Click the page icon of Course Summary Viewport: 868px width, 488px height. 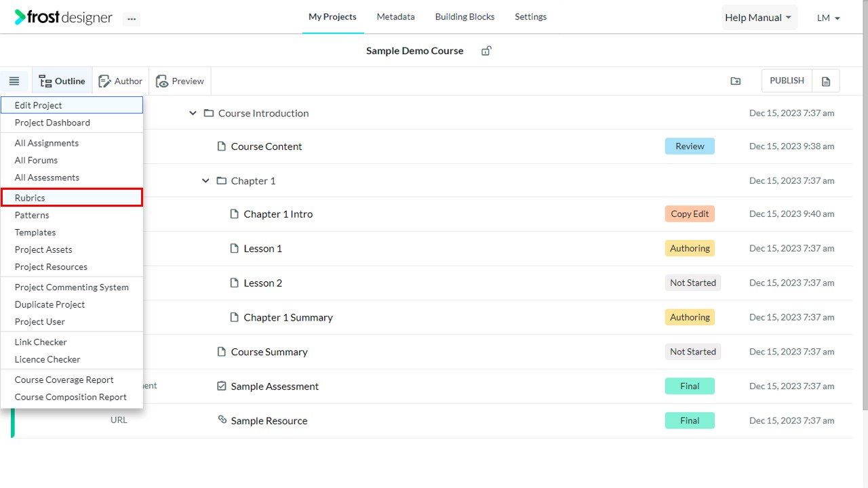tap(221, 352)
